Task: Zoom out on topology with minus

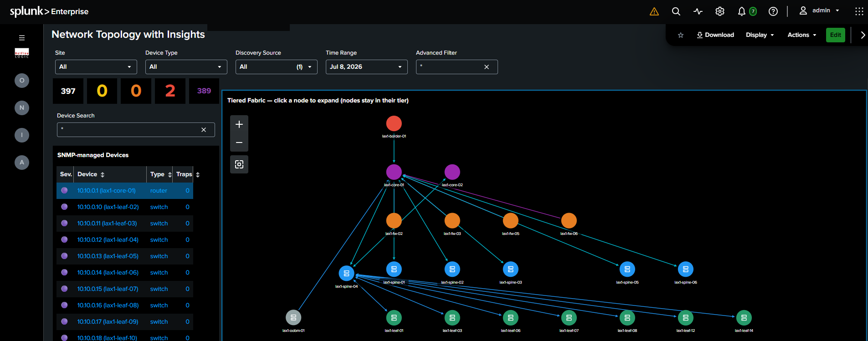Action: click(239, 143)
